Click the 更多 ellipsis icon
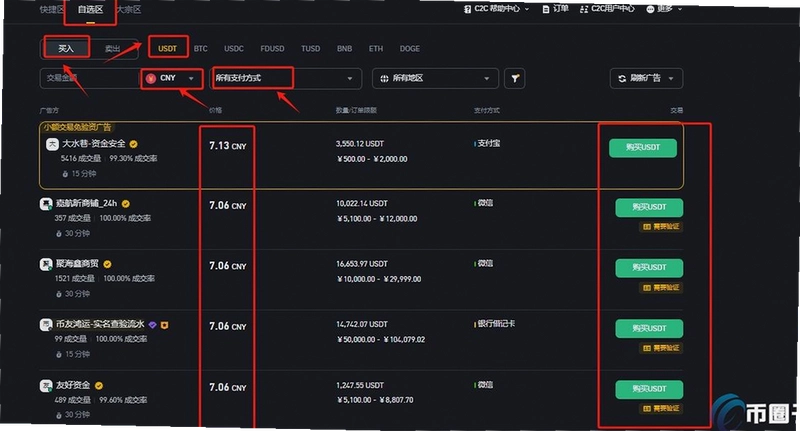 [651, 9]
